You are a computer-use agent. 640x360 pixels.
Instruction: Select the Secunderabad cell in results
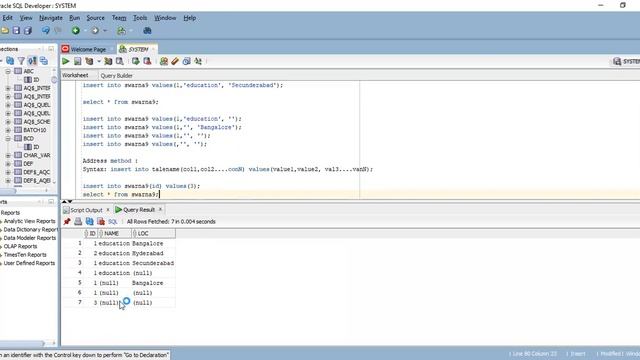(153, 263)
